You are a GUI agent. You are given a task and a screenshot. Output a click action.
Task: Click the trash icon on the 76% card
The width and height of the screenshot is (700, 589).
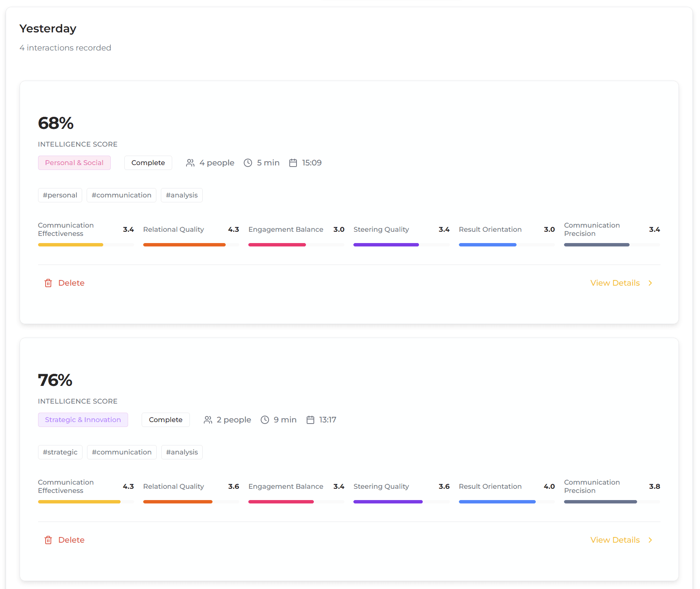pyautogui.click(x=48, y=540)
